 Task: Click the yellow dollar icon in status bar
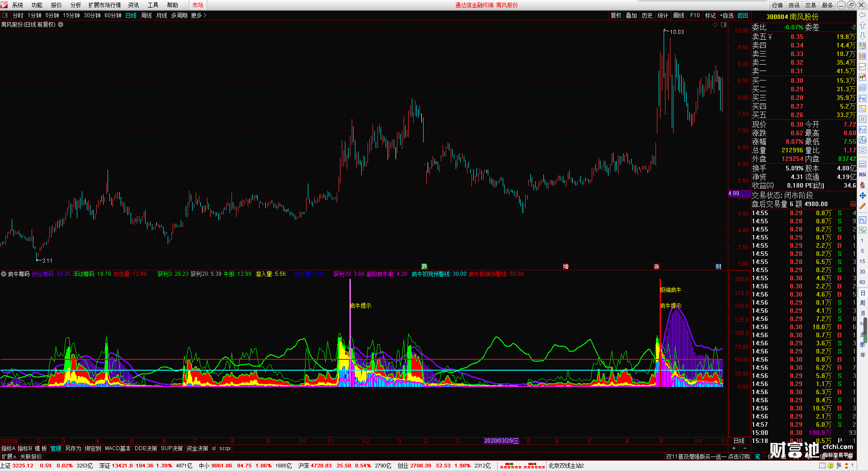pos(830,466)
